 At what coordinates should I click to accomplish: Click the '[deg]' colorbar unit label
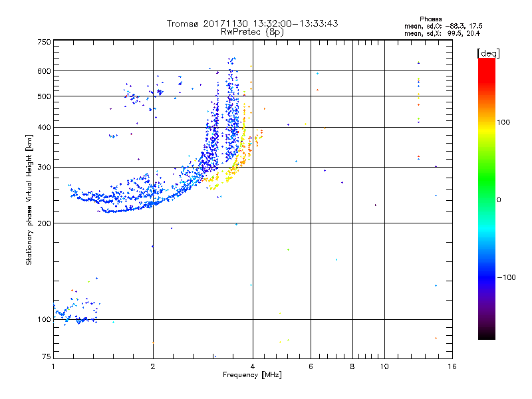click(488, 53)
